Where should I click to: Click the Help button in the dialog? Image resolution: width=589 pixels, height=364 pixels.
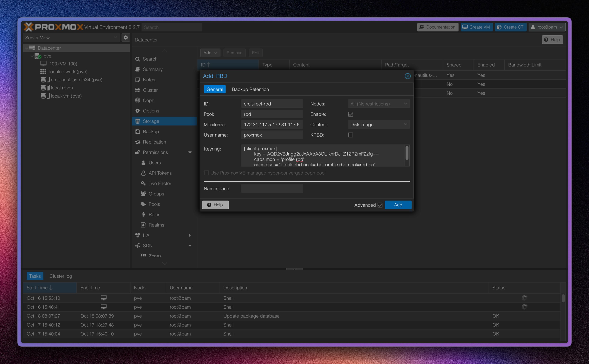coord(215,205)
